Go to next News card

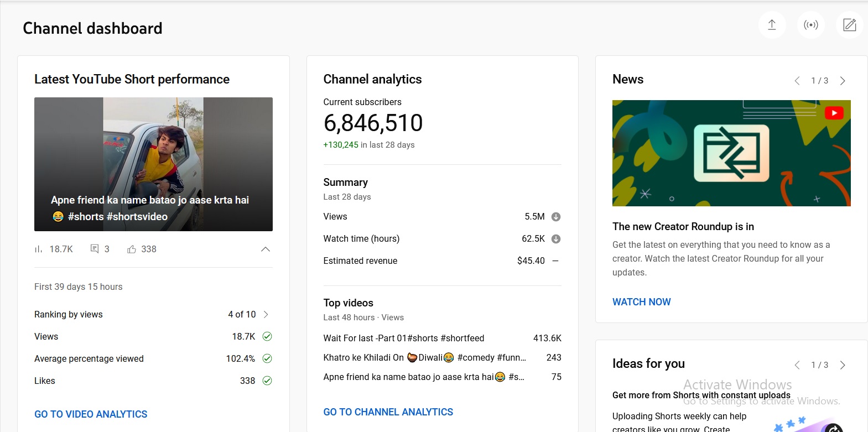[x=843, y=81]
